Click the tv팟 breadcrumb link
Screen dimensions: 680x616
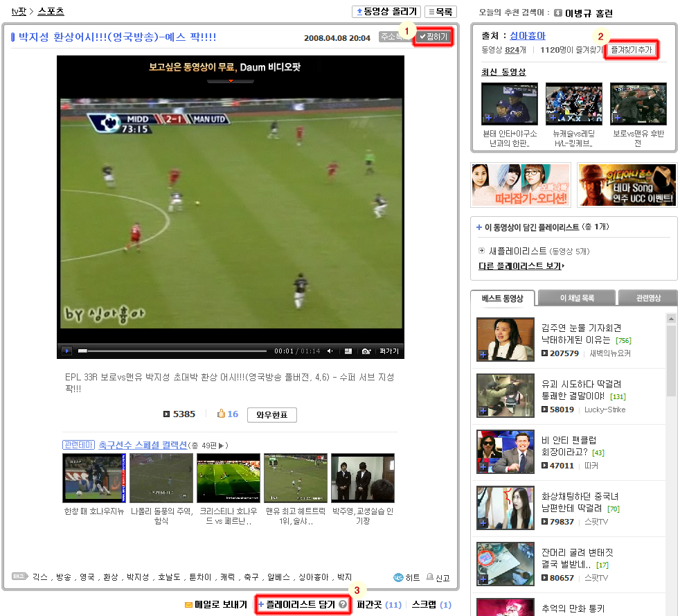(19, 11)
